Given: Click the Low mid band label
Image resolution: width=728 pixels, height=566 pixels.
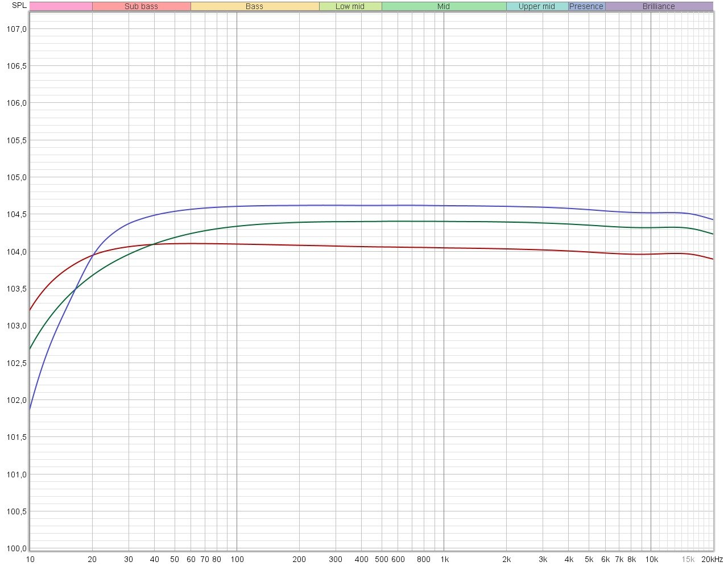Looking at the screenshot, I should tap(350, 6).
